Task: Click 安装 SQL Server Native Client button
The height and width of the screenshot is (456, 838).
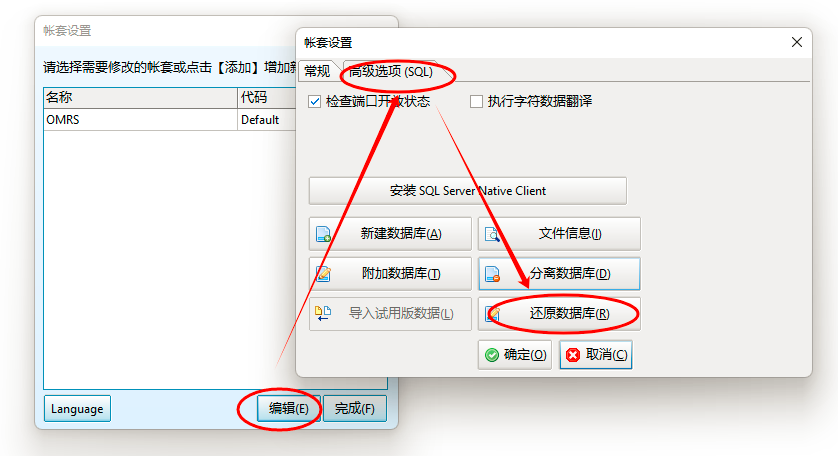Action: [x=468, y=191]
